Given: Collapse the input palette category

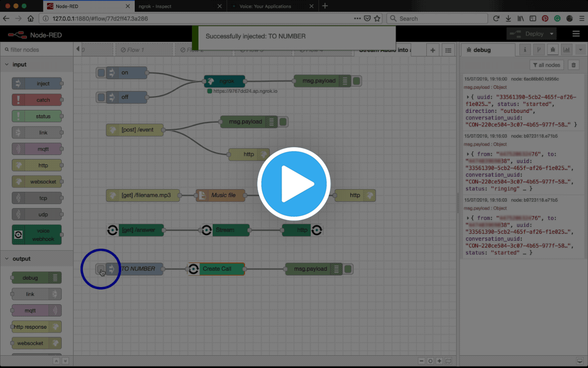Looking at the screenshot, I should coord(37,64).
